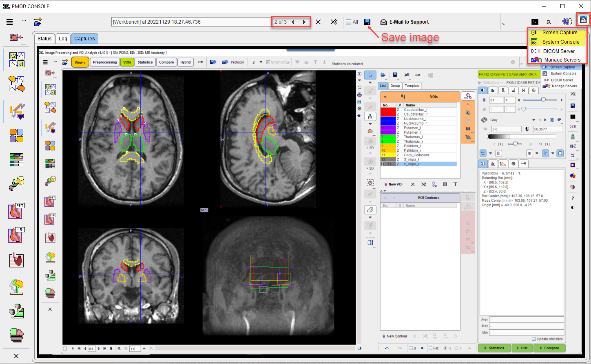Switch to the Log tab
Screen dimensions: 591x364
click(x=63, y=38)
